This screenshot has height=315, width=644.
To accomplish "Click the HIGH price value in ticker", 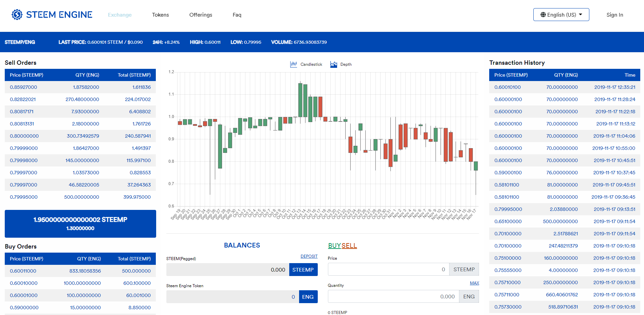I will coord(213,42).
